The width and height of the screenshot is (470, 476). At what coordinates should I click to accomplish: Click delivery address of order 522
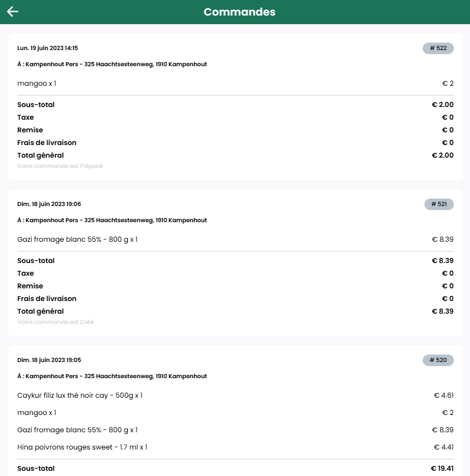point(112,64)
